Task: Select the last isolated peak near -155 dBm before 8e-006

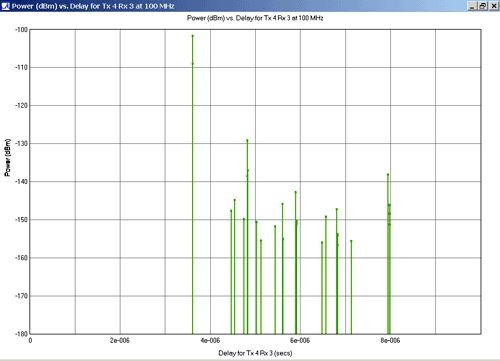Action: (351, 241)
